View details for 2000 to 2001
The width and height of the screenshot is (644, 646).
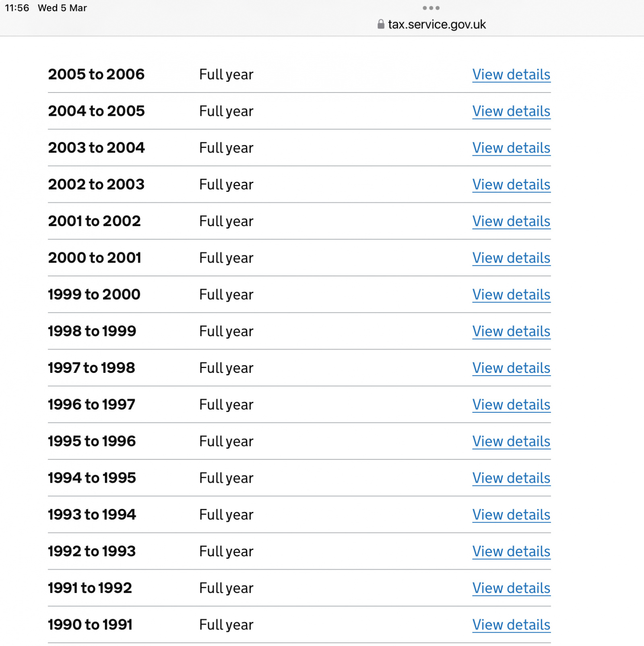tap(511, 258)
